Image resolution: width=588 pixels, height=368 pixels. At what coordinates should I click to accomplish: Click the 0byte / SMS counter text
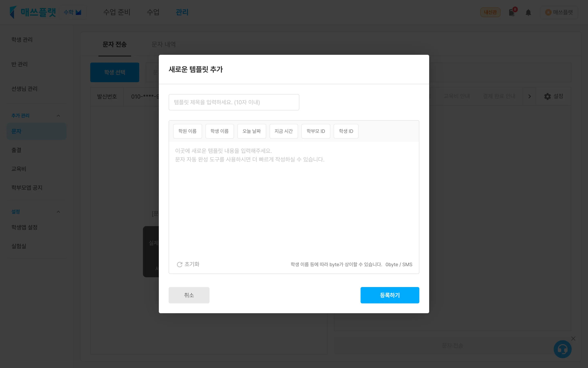pos(399,265)
